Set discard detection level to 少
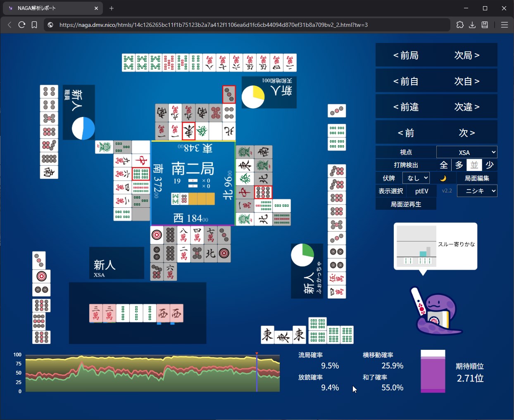Viewport: 514px width, 420px height. click(x=490, y=165)
